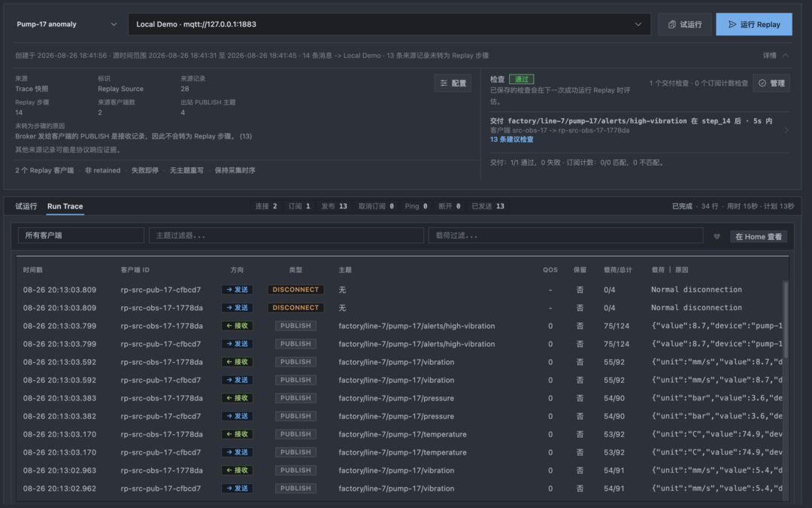Click the 类型 column header

click(x=295, y=270)
